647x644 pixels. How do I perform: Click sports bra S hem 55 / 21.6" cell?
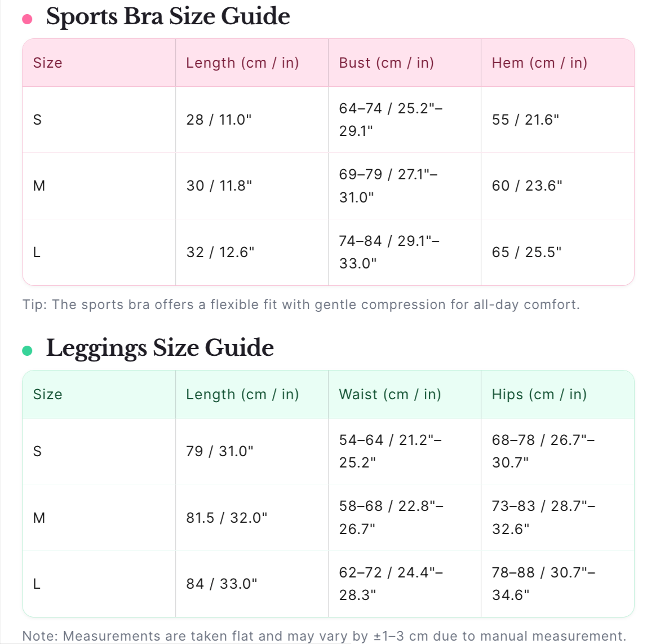[525, 120]
